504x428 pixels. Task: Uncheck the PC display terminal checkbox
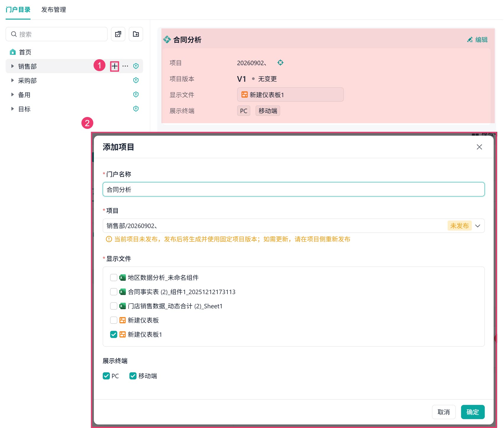click(106, 376)
